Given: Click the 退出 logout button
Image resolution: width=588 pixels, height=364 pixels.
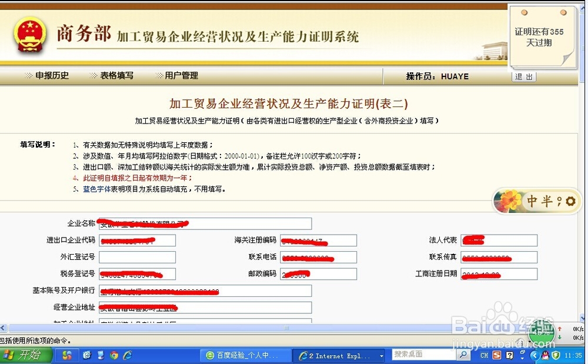Looking at the screenshot, I should pos(524,77).
